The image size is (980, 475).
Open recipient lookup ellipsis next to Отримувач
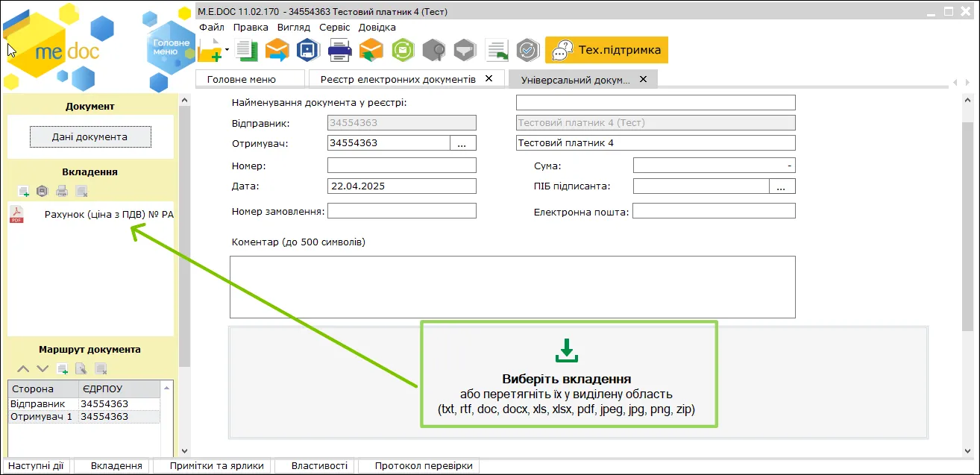click(x=463, y=143)
